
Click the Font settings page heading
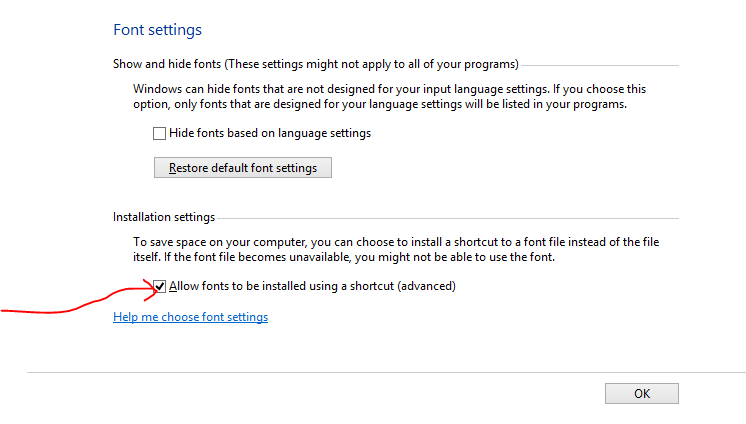click(157, 30)
